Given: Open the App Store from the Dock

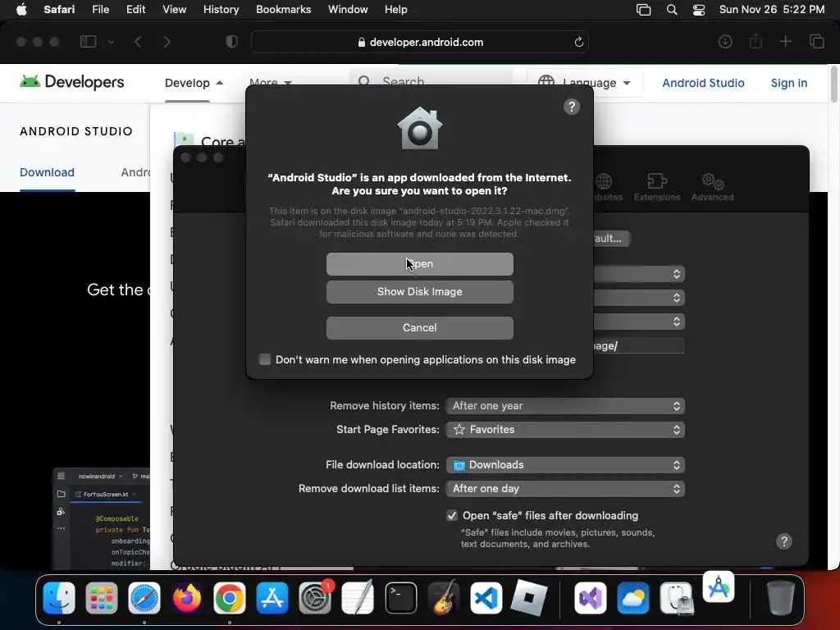Looking at the screenshot, I should coord(272,598).
